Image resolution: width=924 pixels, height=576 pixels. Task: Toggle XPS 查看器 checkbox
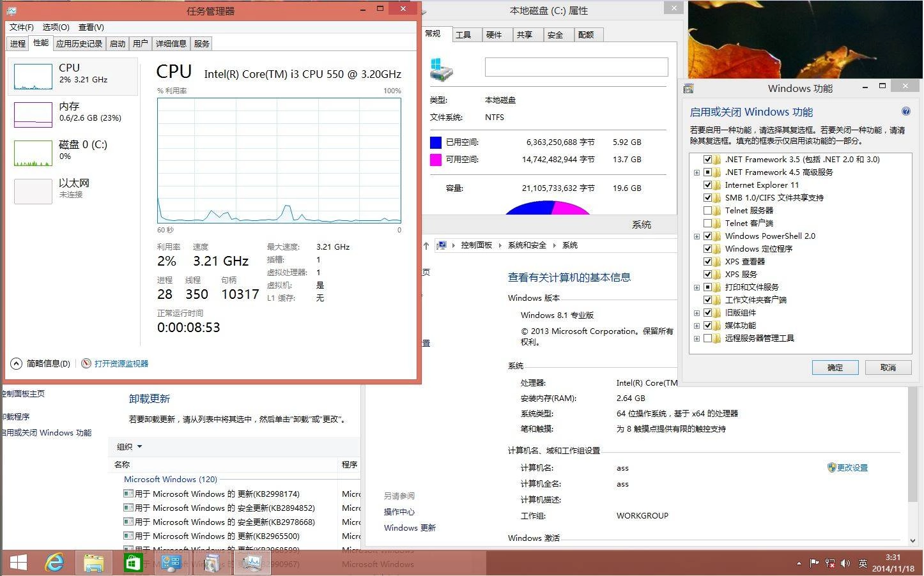pyautogui.click(x=707, y=261)
